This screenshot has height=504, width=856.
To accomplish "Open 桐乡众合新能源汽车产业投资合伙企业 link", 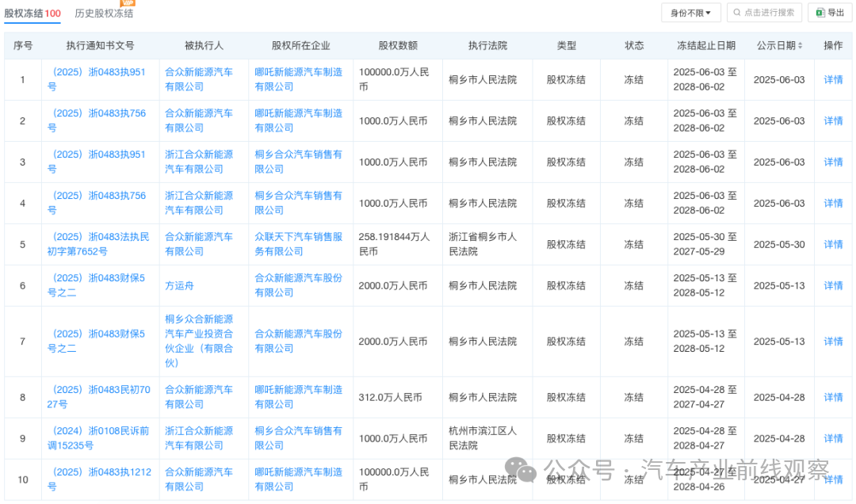I will click(199, 342).
